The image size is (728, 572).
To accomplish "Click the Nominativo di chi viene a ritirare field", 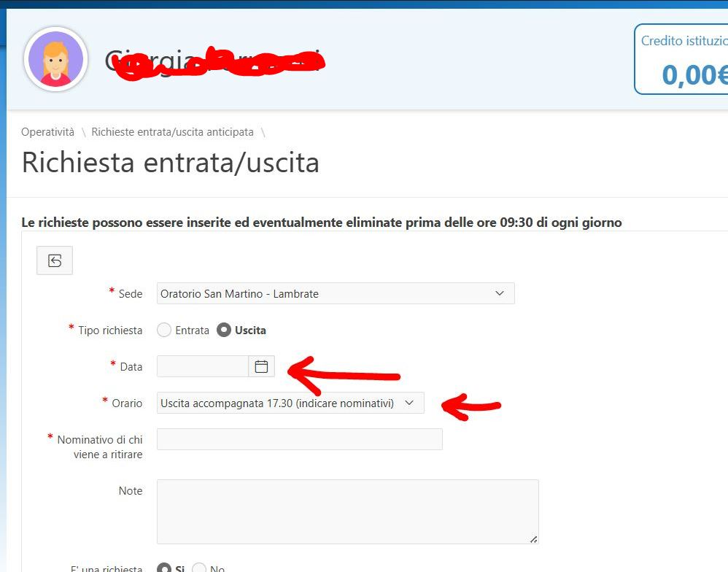I will 299,439.
